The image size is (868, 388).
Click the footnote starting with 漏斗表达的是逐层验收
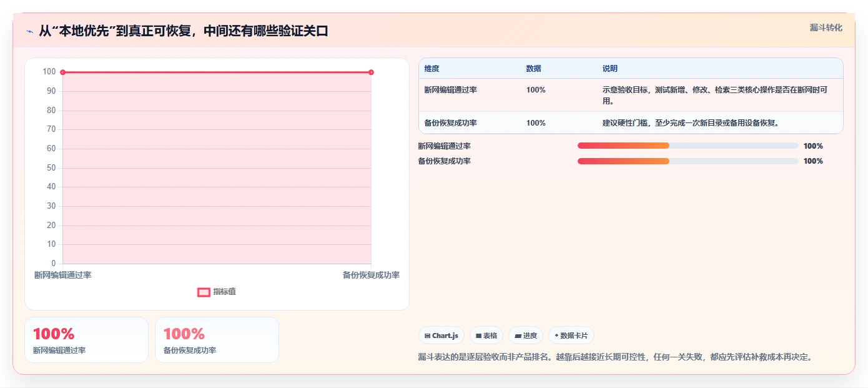[615, 357]
